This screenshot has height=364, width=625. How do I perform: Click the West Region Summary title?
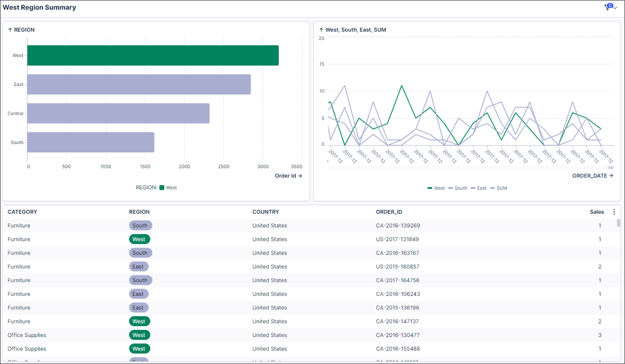(x=39, y=8)
